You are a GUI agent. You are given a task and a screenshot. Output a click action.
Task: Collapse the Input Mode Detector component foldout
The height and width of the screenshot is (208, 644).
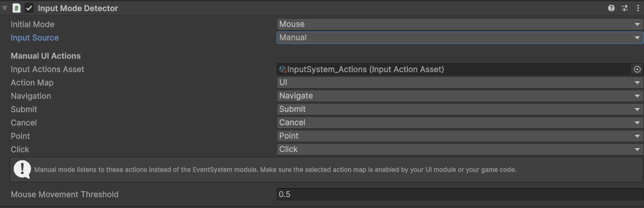[5, 8]
